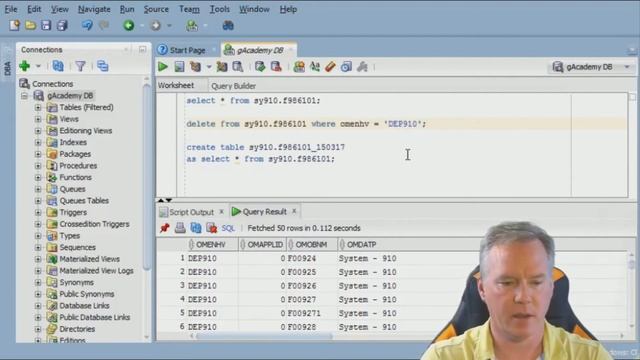Click green plus New Connection icon

(24, 66)
